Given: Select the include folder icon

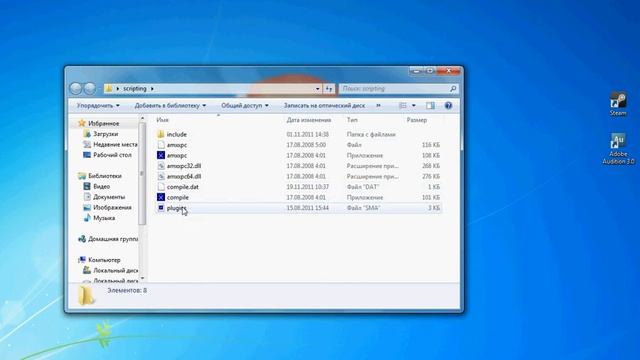Looking at the screenshot, I should [x=161, y=134].
